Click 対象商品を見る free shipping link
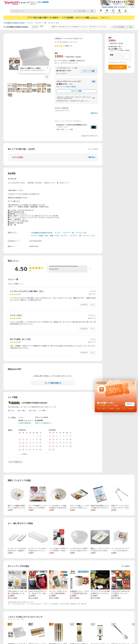This screenshot has height=644, width=138. (x=80, y=61)
